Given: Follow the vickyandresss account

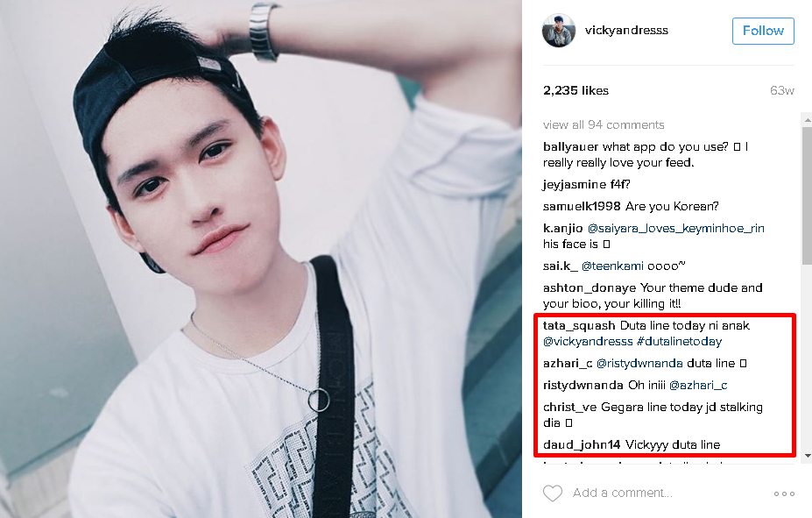Looking at the screenshot, I should coord(763,31).
